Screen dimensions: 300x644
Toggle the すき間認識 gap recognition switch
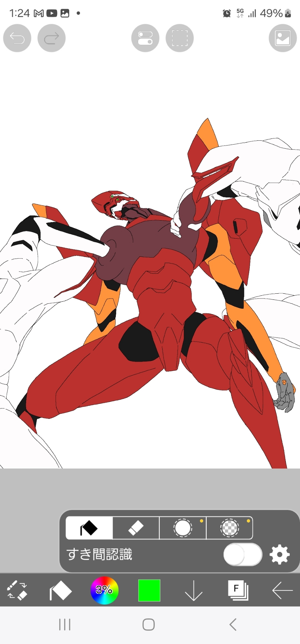click(243, 554)
